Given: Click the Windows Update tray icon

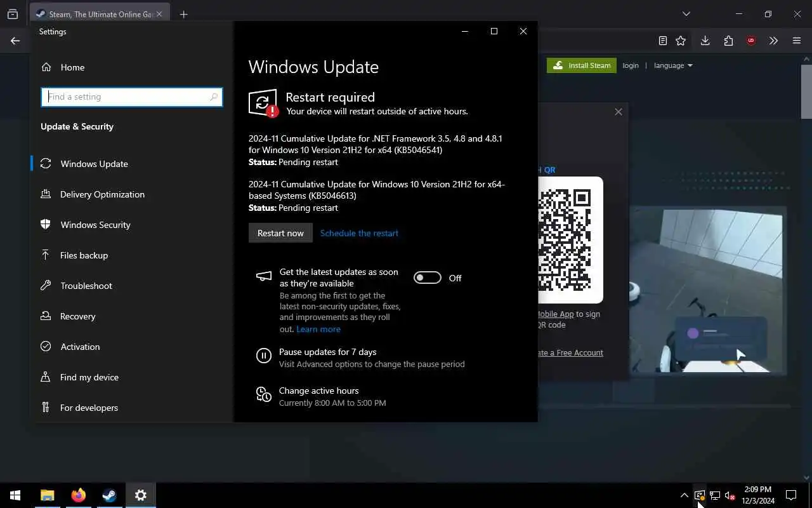Looking at the screenshot, I should pos(699,495).
